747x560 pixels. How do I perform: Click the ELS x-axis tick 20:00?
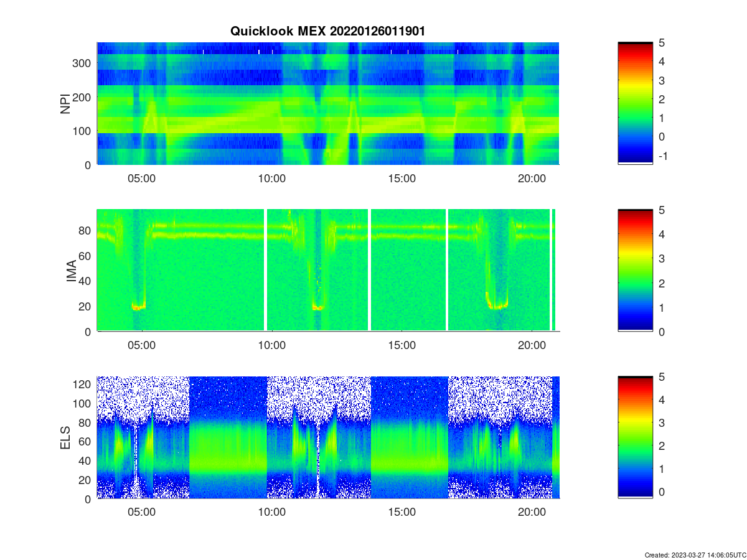[x=532, y=511]
